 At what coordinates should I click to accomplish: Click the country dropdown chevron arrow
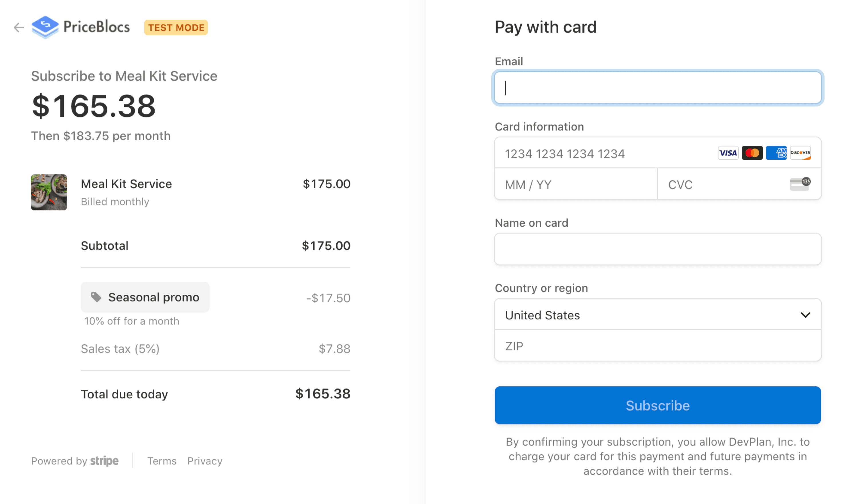(x=805, y=315)
